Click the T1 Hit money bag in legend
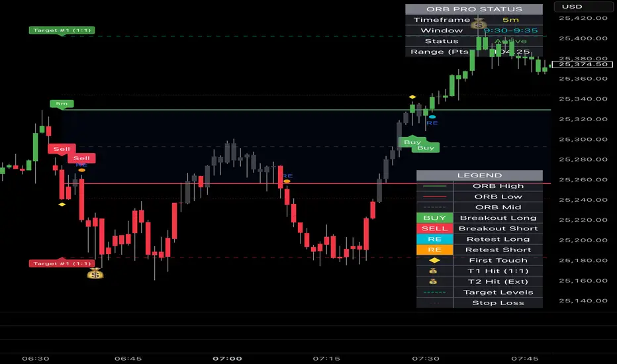Image resolution: width=617 pixels, height=364 pixels. click(x=433, y=271)
